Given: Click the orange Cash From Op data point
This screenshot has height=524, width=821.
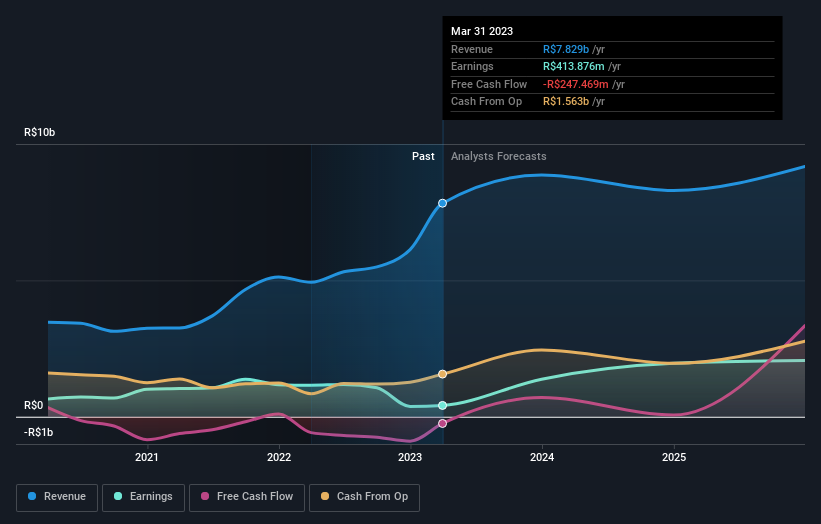Looking at the screenshot, I should [x=442, y=374].
